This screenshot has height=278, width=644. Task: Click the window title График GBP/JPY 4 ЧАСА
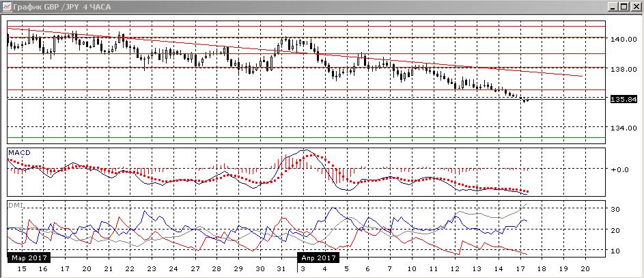[x=62, y=7]
